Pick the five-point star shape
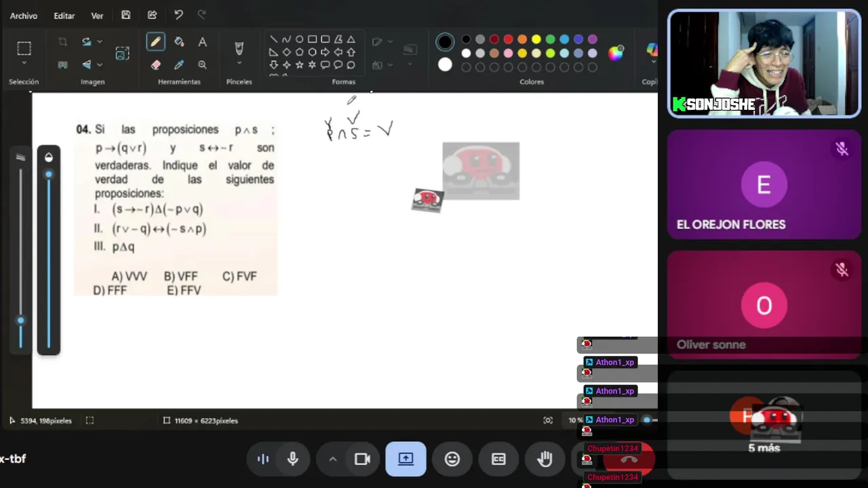The image size is (868, 488). (299, 65)
